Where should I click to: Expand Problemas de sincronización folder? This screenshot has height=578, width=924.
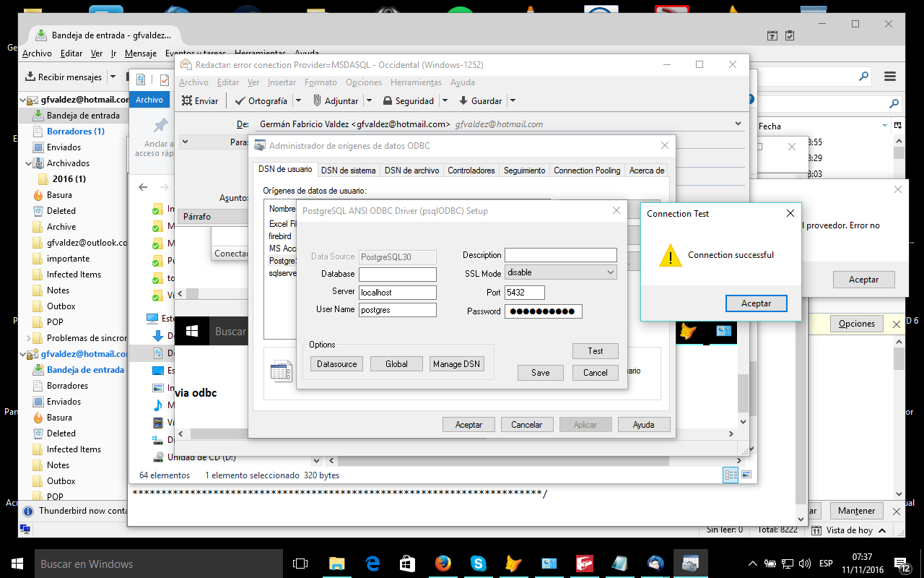coord(28,338)
